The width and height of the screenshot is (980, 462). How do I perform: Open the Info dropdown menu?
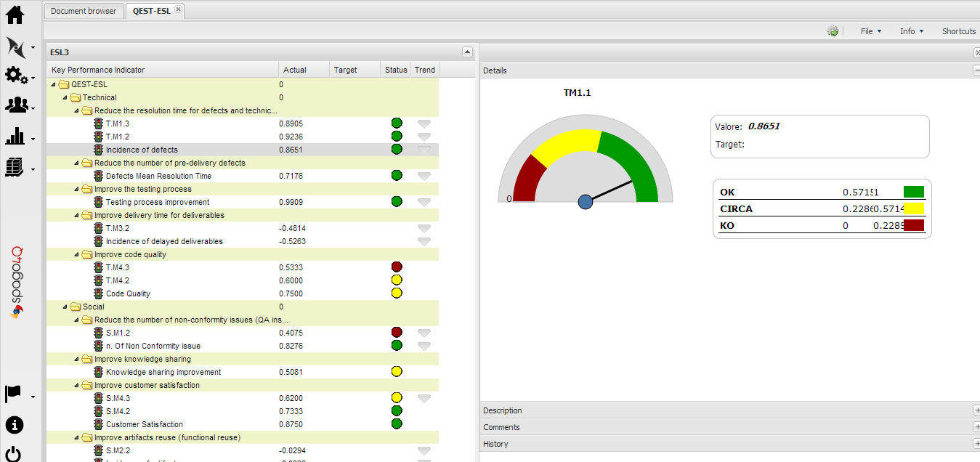pos(911,31)
